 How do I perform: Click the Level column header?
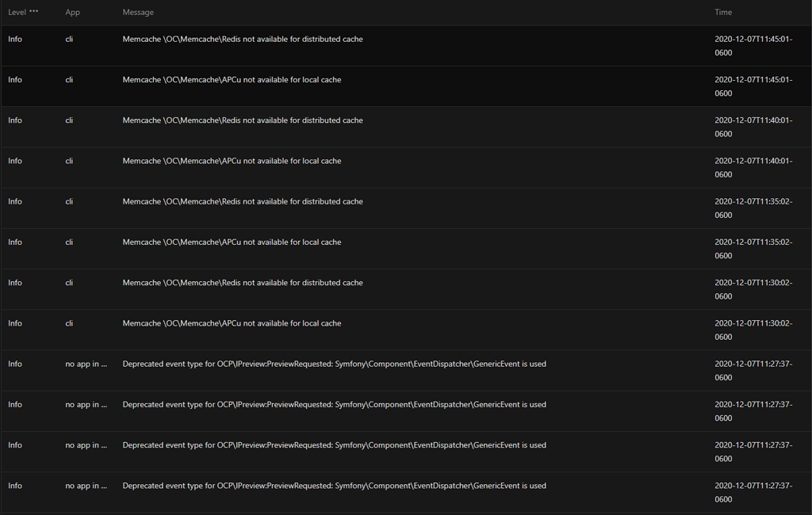pyautogui.click(x=17, y=13)
